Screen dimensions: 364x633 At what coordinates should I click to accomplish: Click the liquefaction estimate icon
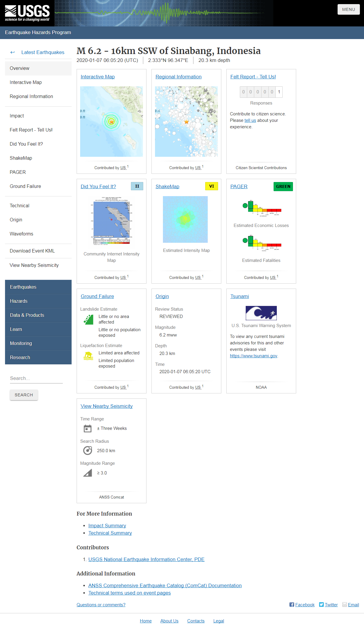(x=88, y=356)
